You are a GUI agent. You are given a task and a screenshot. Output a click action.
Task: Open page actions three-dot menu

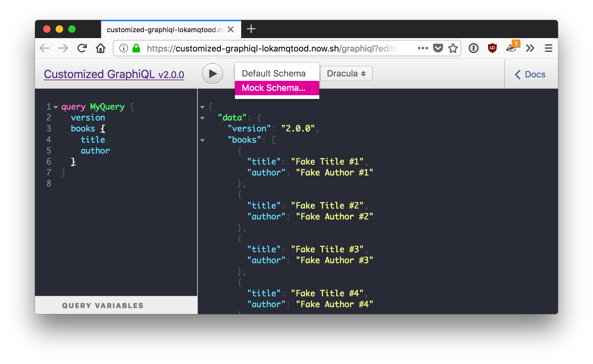pos(423,48)
